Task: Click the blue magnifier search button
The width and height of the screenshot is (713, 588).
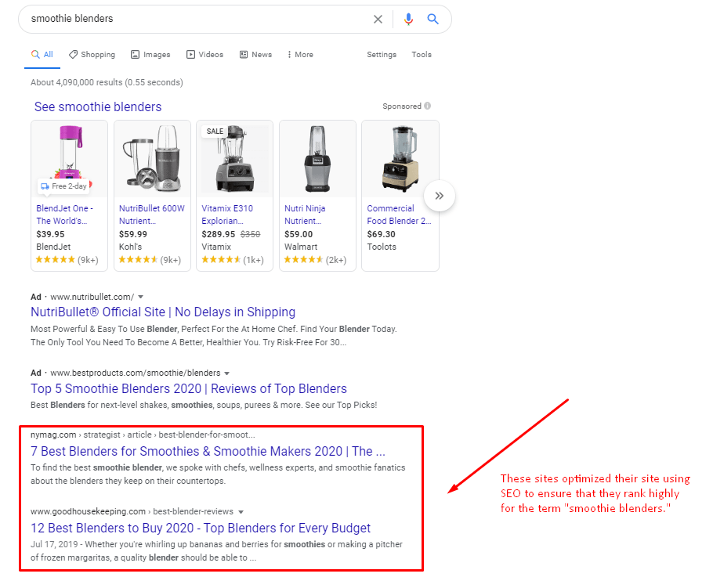Action: (x=433, y=19)
